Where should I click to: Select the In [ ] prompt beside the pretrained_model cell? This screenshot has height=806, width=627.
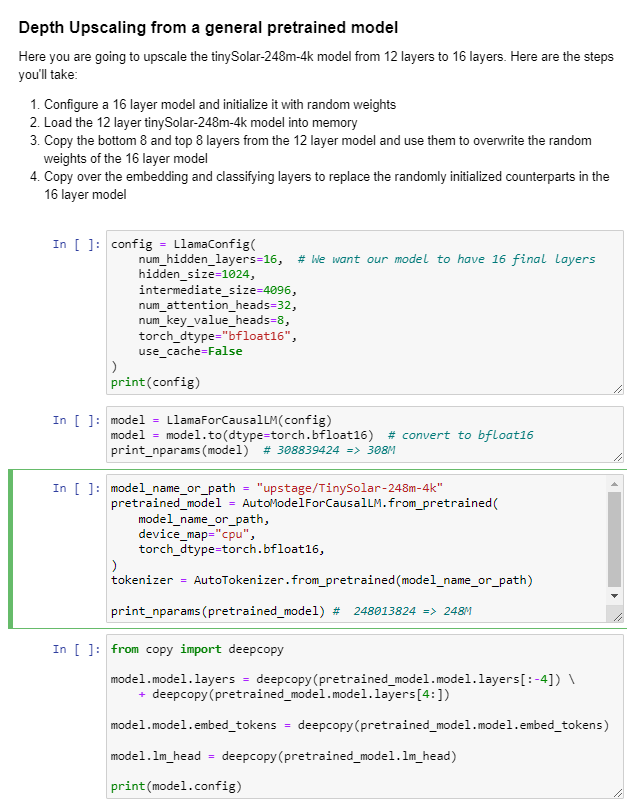pyautogui.click(x=77, y=488)
